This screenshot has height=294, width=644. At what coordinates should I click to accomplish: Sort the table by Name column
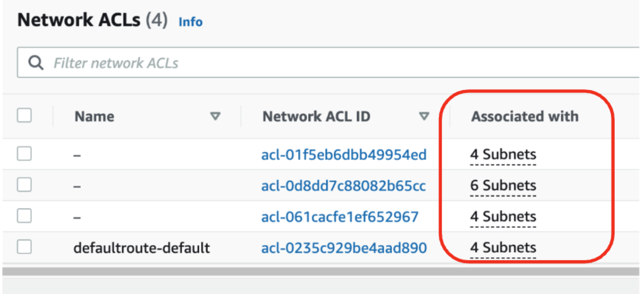(x=215, y=116)
